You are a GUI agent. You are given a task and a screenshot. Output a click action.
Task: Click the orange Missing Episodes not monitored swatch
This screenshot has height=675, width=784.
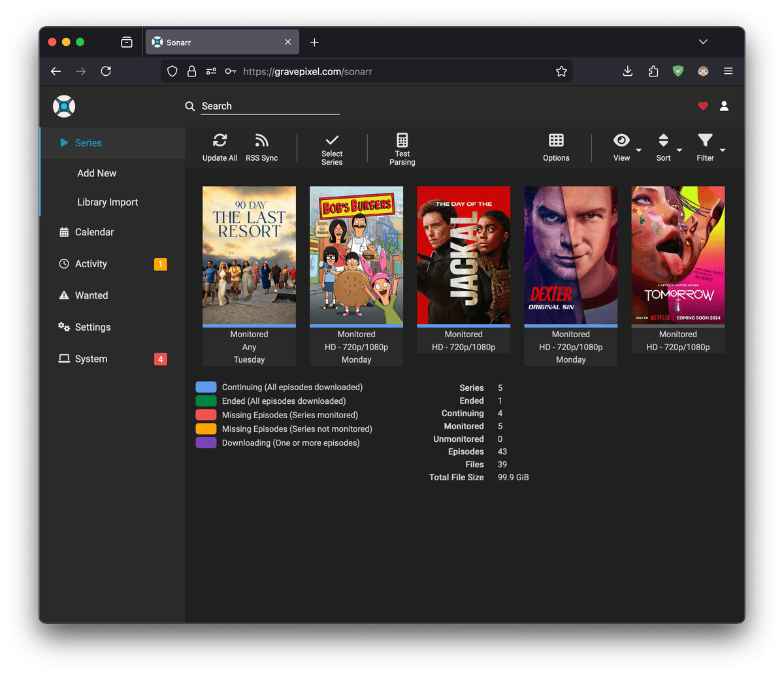point(206,429)
